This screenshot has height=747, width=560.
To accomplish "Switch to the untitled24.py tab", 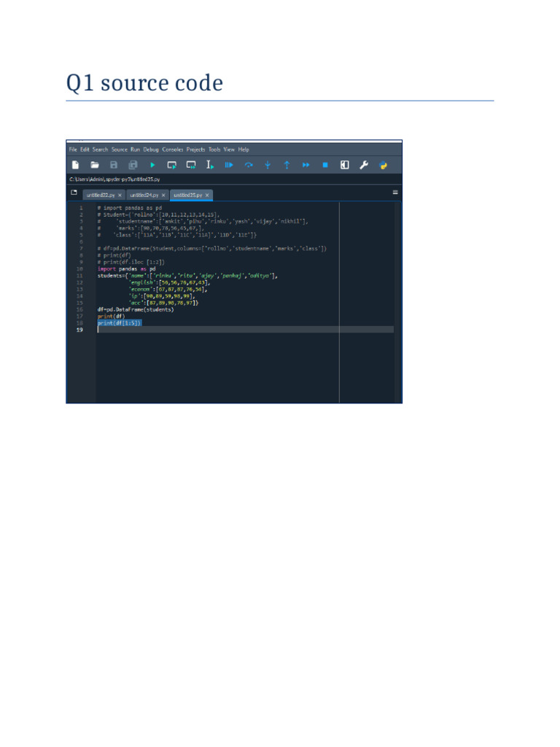I will point(144,196).
